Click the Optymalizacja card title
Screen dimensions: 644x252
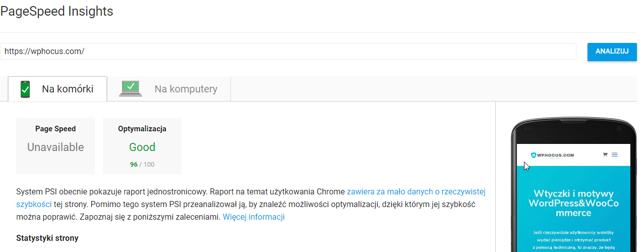tap(142, 129)
